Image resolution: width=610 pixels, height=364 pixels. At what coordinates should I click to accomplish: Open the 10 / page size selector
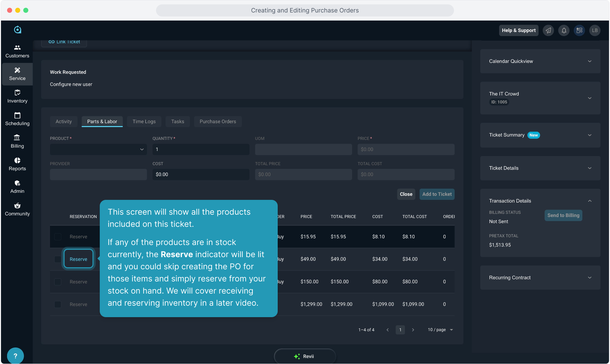click(440, 330)
